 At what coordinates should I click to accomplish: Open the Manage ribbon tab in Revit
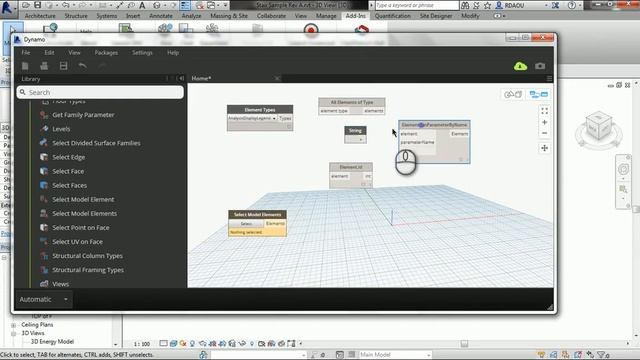pos(326,16)
